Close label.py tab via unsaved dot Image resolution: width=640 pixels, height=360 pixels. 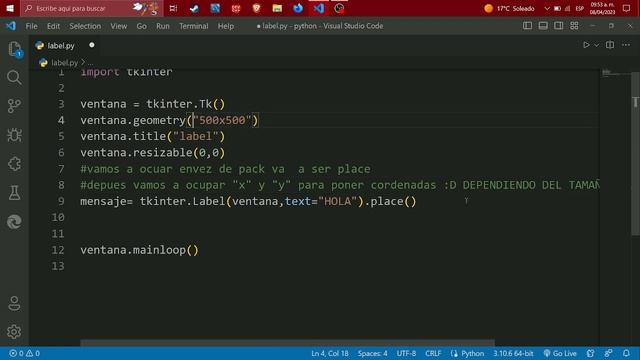[92, 45]
